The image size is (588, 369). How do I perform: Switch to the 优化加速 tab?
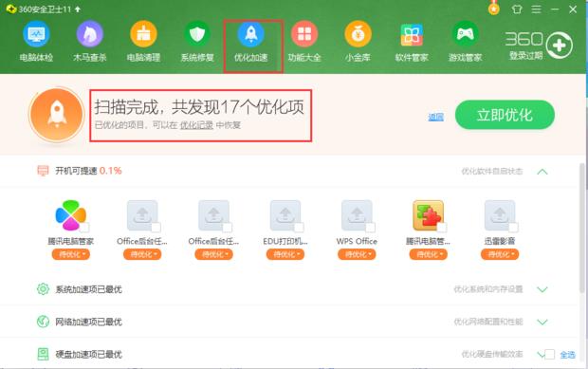coord(251,41)
